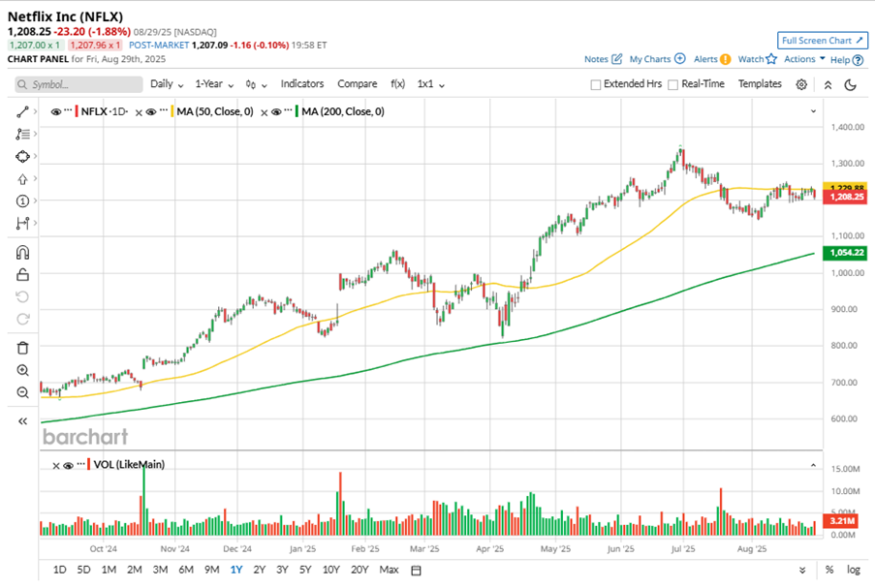Toggle log scale on price axis
875x588 pixels.
pyautogui.click(x=854, y=570)
